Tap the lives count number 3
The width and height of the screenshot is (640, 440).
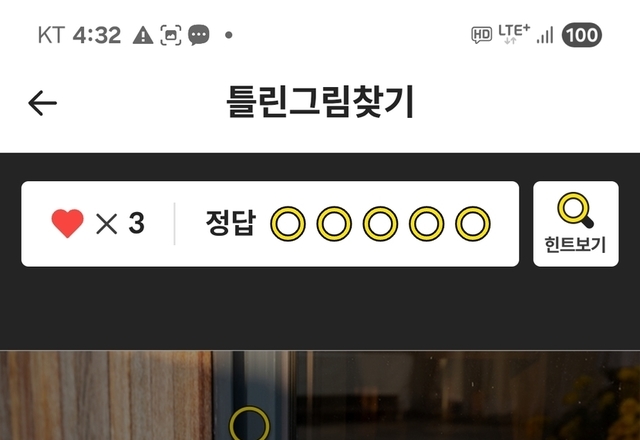coord(136,224)
